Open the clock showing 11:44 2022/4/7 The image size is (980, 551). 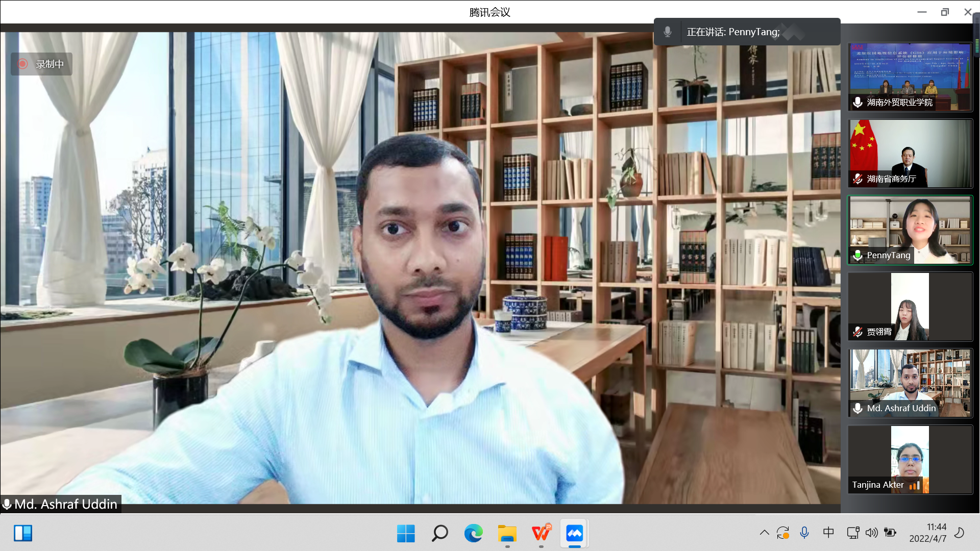click(928, 533)
